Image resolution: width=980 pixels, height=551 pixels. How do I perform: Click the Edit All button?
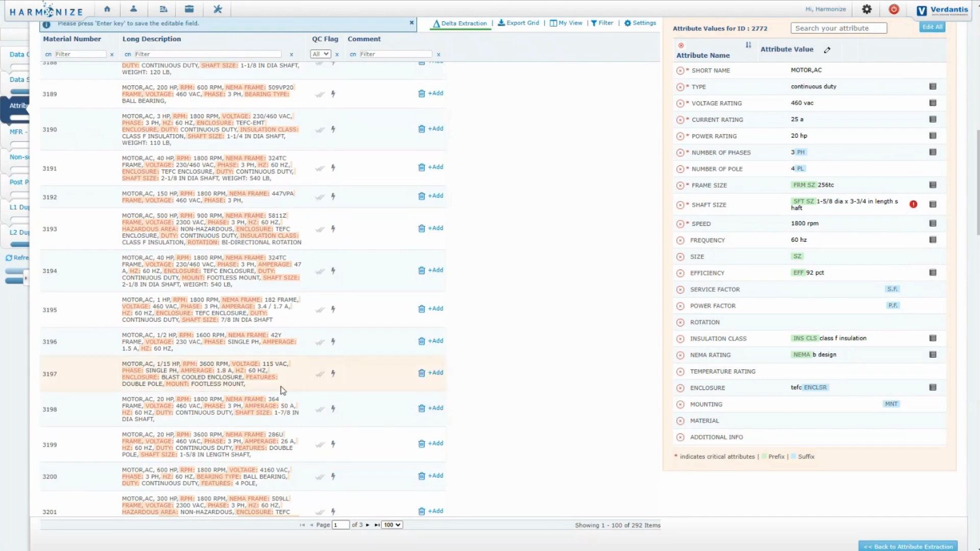[932, 27]
